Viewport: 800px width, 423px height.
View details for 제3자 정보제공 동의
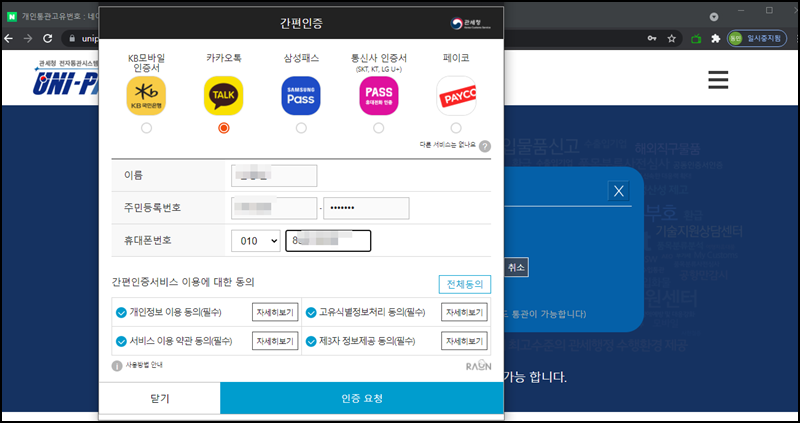(x=464, y=341)
